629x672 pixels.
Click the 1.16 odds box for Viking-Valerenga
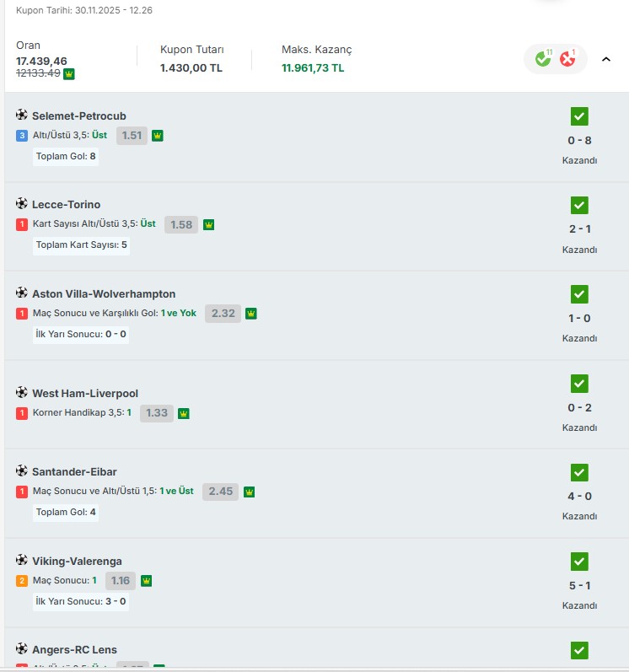121,581
